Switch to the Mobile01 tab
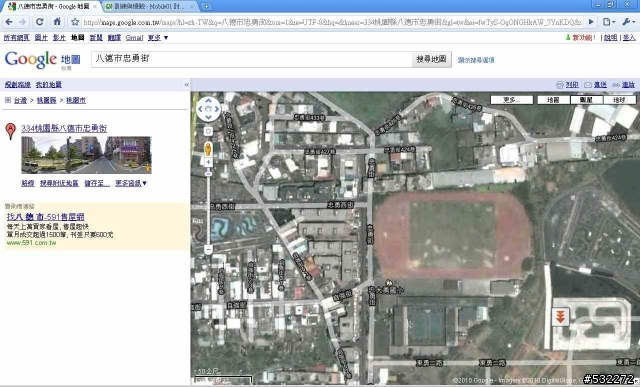The image size is (640, 387). click(x=149, y=7)
